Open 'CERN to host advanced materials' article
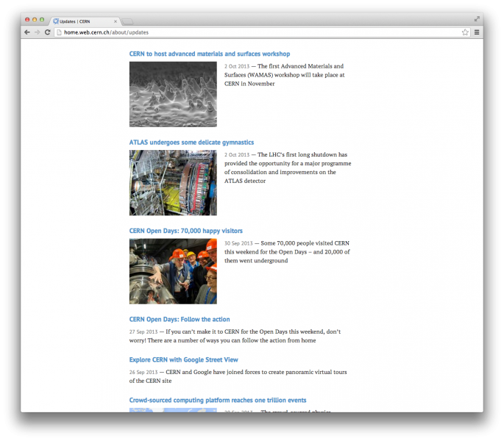Viewport: 504px width, 441px height. [210, 54]
